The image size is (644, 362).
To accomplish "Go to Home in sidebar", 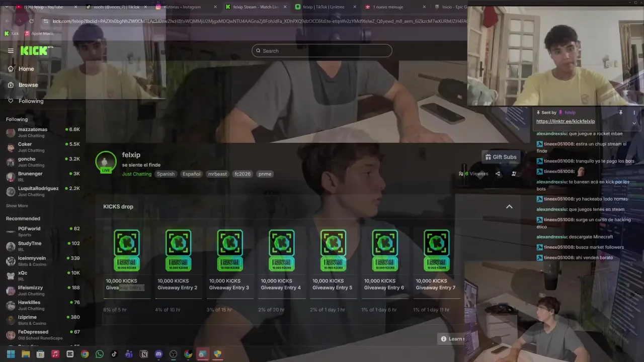I will 21,69.
